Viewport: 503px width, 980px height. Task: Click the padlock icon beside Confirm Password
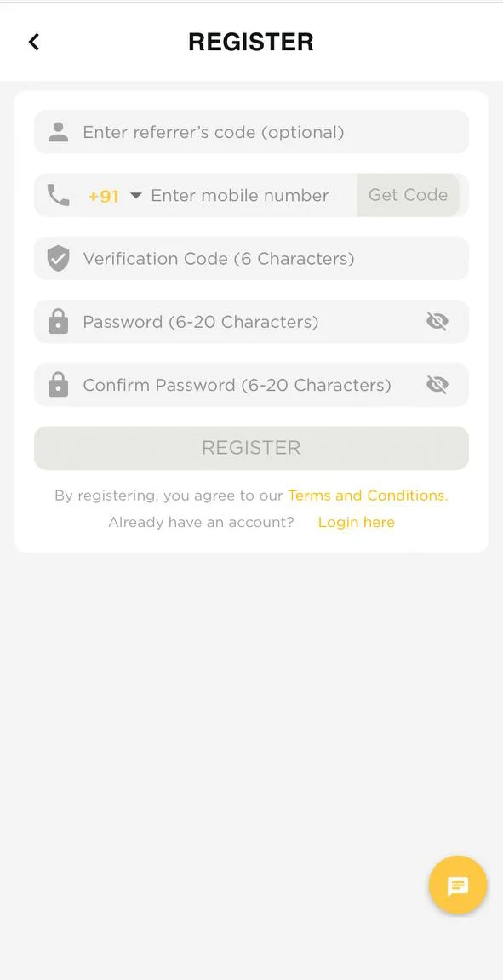pos(58,384)
